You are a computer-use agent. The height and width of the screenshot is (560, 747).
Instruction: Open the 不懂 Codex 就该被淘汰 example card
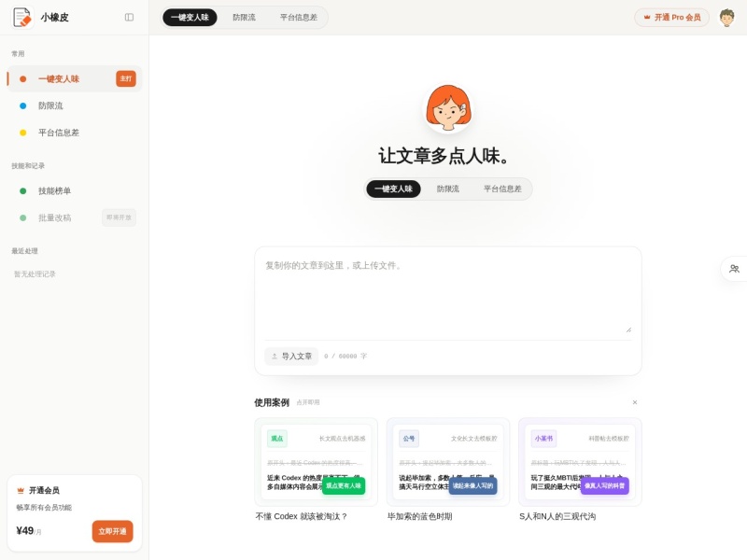(x=316, y=462)
